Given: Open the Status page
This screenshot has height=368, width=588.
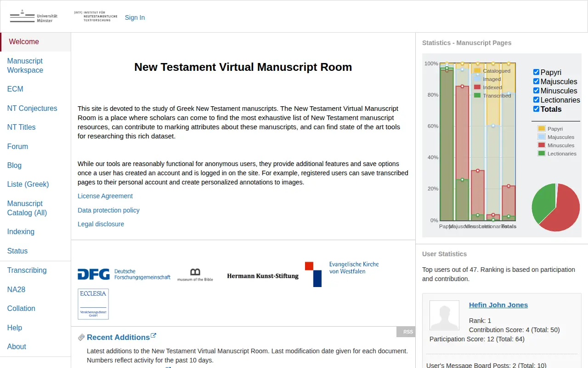Looking at the screenshot, I should pyautogui.click(x=17, y=251).
